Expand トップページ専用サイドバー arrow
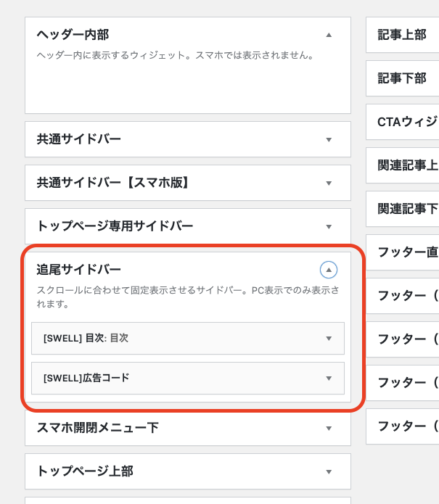This screenshot has height=504, width=439. click(x=329, y=226)
